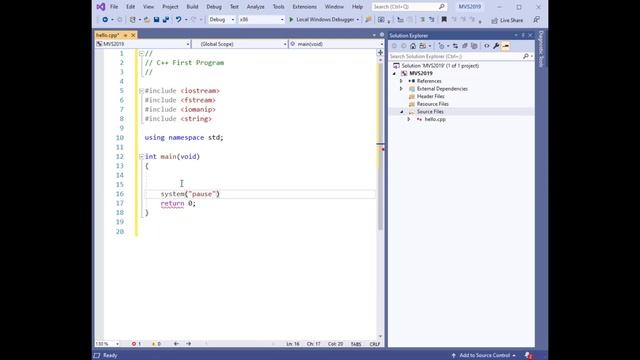This screenshot has width=640, height=360.
Task: Click the Home icon in Solution Explorer
Action: [x=413, y=46]
